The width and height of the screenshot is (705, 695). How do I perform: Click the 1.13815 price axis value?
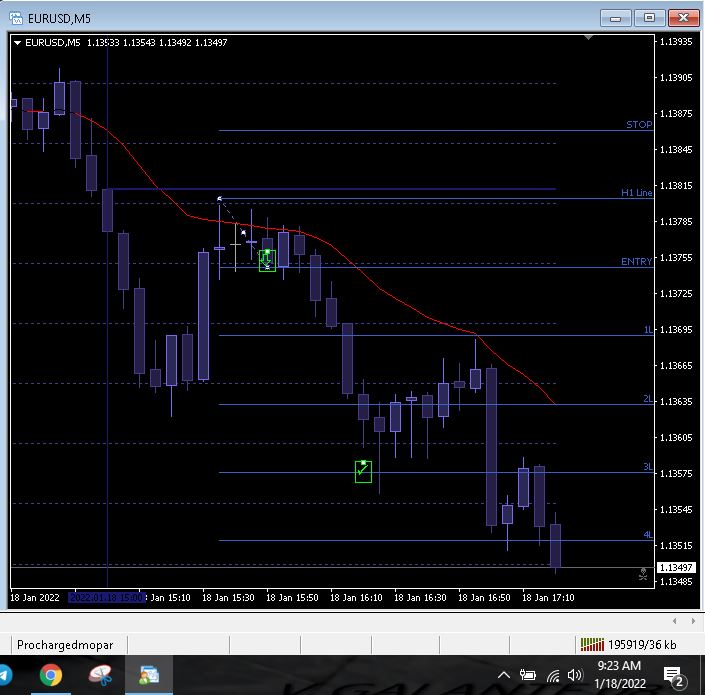point(676,186)
